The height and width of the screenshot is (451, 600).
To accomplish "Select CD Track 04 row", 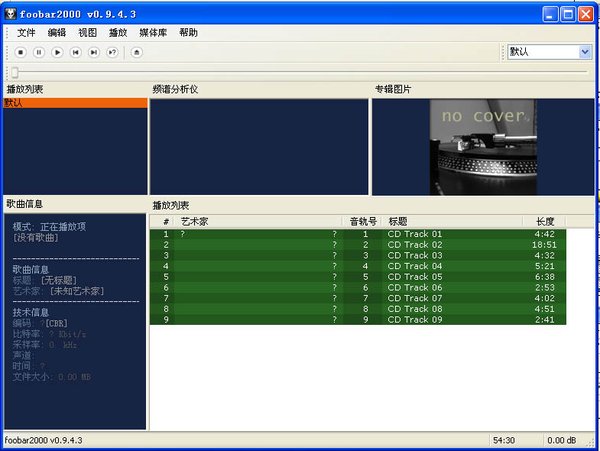I will (358, 266).
